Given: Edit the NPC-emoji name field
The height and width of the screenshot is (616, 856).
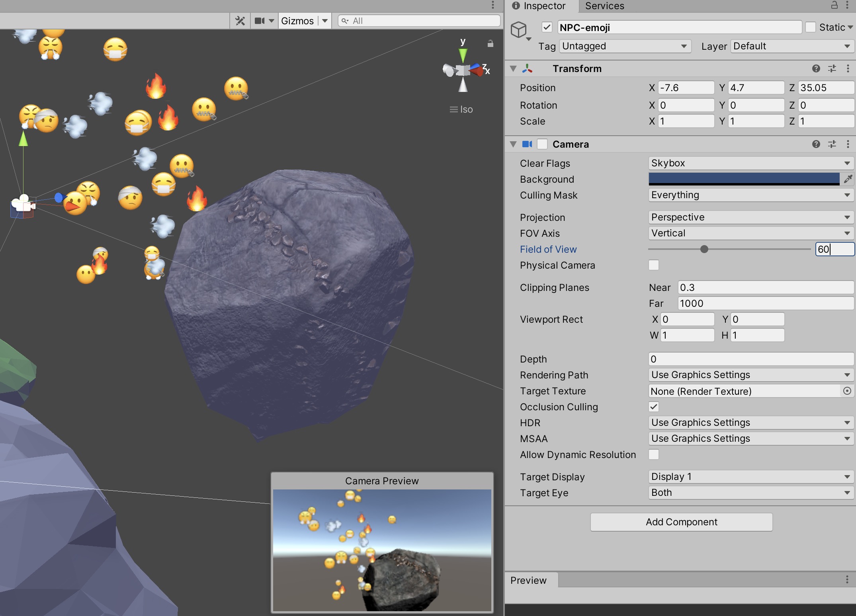Looking at the screenshot, I should point(679,27).
